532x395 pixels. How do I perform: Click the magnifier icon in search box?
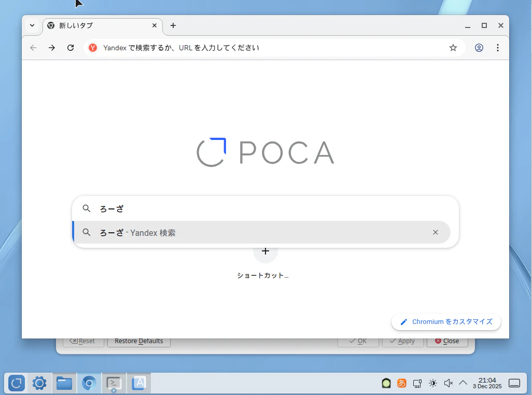coord(87,208)
